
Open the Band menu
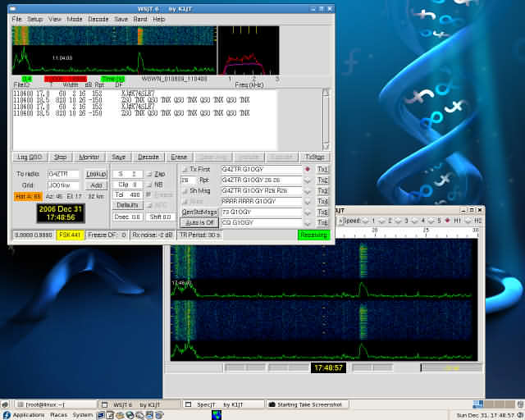pos(140,19)
